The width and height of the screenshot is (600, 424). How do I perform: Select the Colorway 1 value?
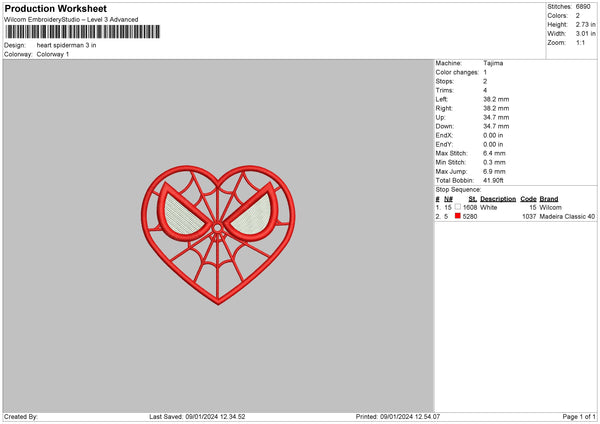pos(53,54)
